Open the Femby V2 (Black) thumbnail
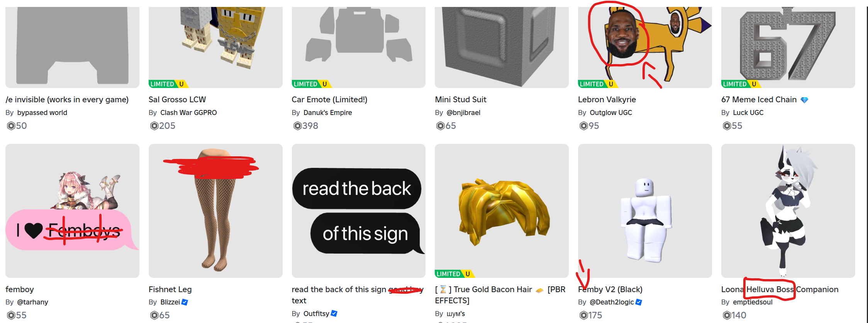Viewport: 868px width, 323px height. tap(645, 211)
